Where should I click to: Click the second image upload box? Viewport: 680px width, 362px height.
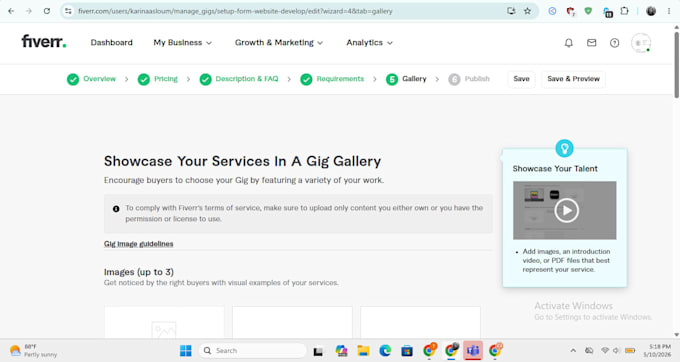click(x=292, y=323)
